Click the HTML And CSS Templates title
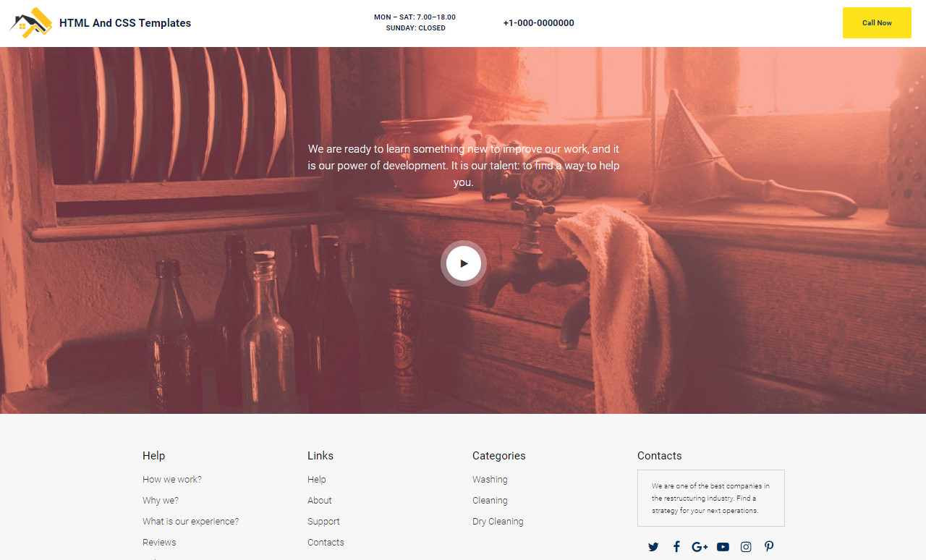 coord(125,23)
